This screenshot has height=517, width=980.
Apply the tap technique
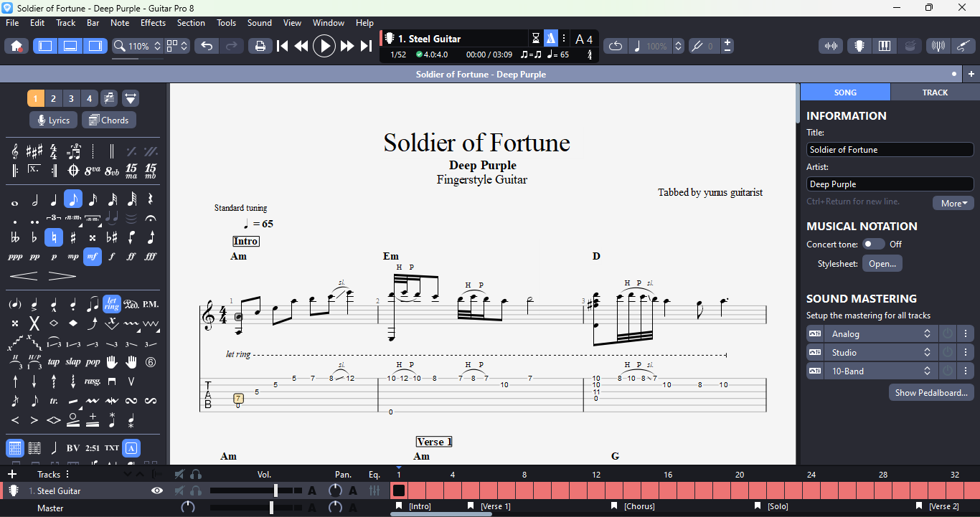tap(54, 362)
